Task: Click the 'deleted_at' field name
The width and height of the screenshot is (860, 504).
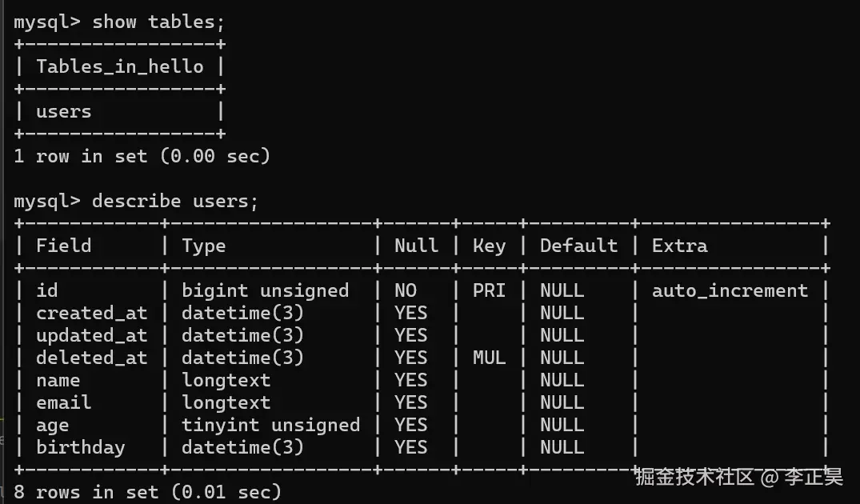Action: [92, 358]
